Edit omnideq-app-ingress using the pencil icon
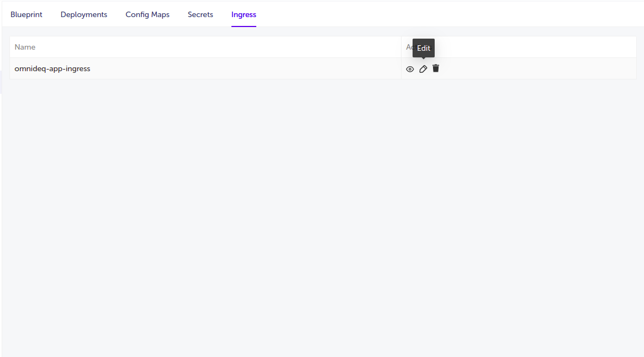The width and height of the screenshot is (644, 357). pos(423,69)
